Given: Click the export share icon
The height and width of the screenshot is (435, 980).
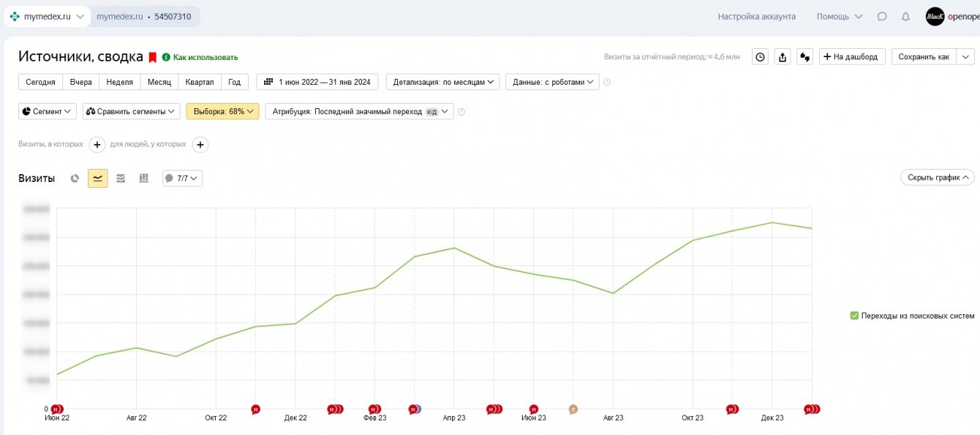Looking at the screenshot, I should point(783,57).
